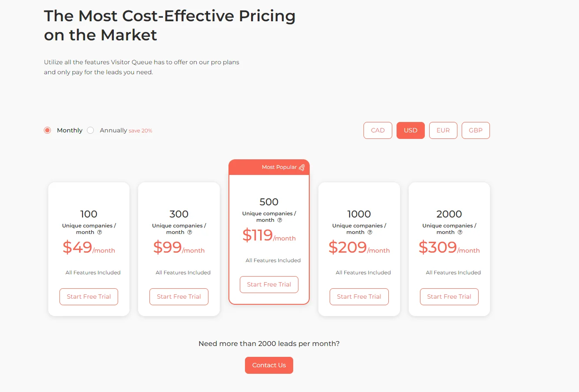
Task: Select the USD currency option
Action: [x=410, y=130]
